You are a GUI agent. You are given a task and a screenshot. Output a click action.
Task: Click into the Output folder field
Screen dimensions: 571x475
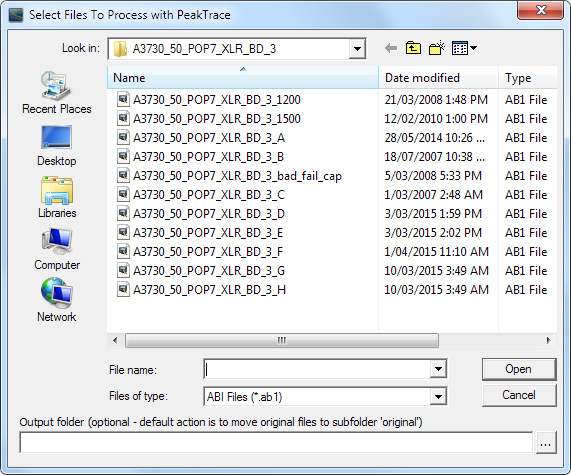(x=276, y=442)
